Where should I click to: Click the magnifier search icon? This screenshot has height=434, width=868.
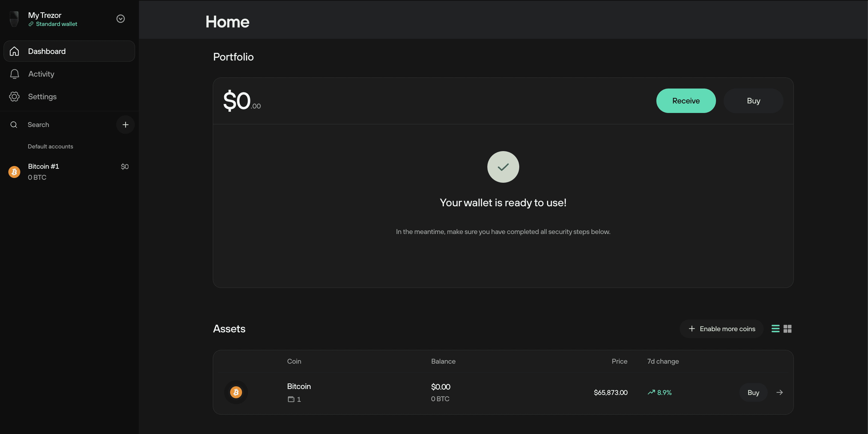[x=14, y=125]
